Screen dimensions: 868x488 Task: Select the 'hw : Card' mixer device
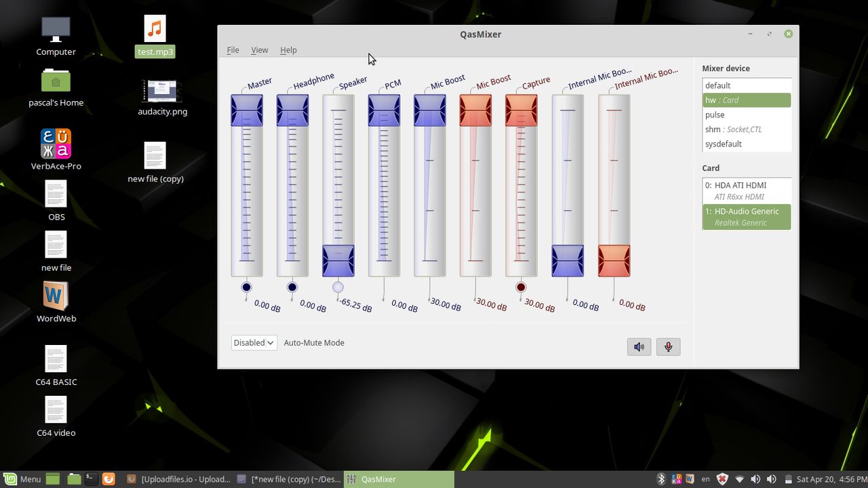[747, 100]
